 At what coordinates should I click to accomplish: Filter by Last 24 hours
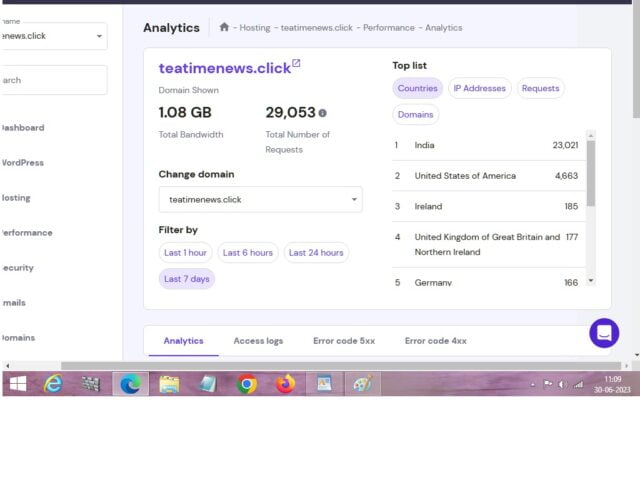click(x=316, y=253)
